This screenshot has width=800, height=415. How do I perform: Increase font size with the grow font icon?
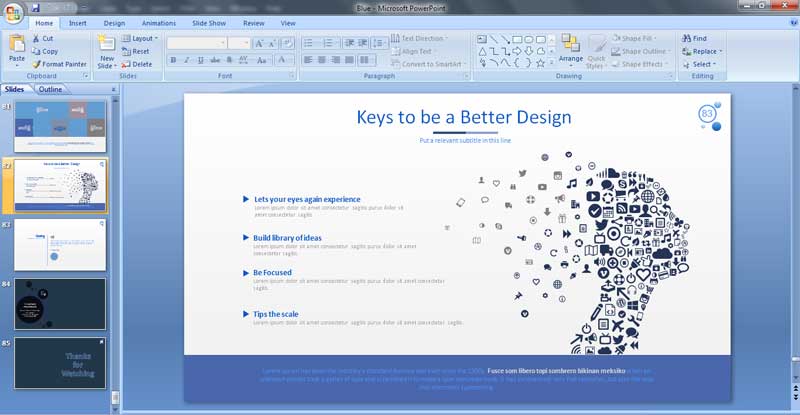click(259, 43)
